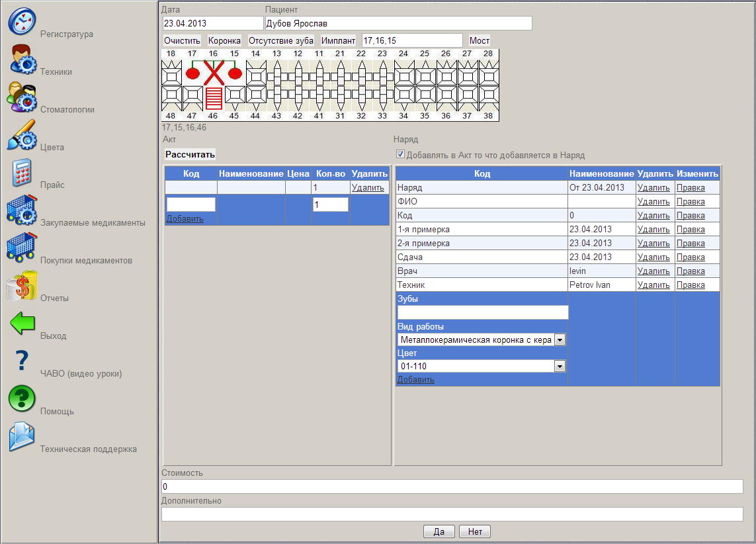Click the Да confirm button

(439, 531)
